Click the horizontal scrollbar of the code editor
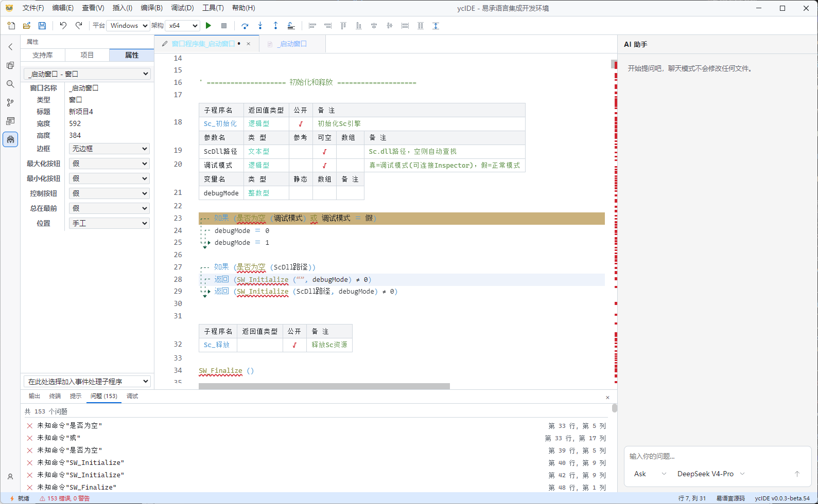The width and height of the screenshot is (818, 504). [324, 386]
